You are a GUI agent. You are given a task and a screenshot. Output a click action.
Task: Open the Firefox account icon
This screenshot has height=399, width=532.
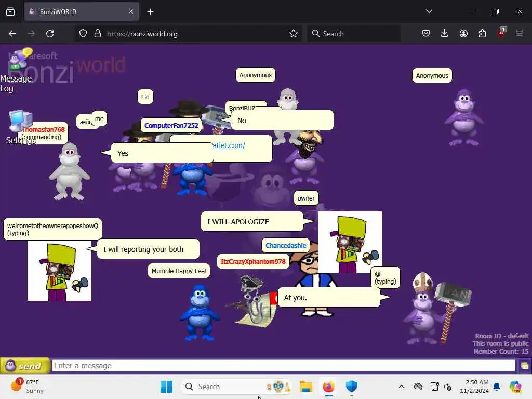click(463, 33)
